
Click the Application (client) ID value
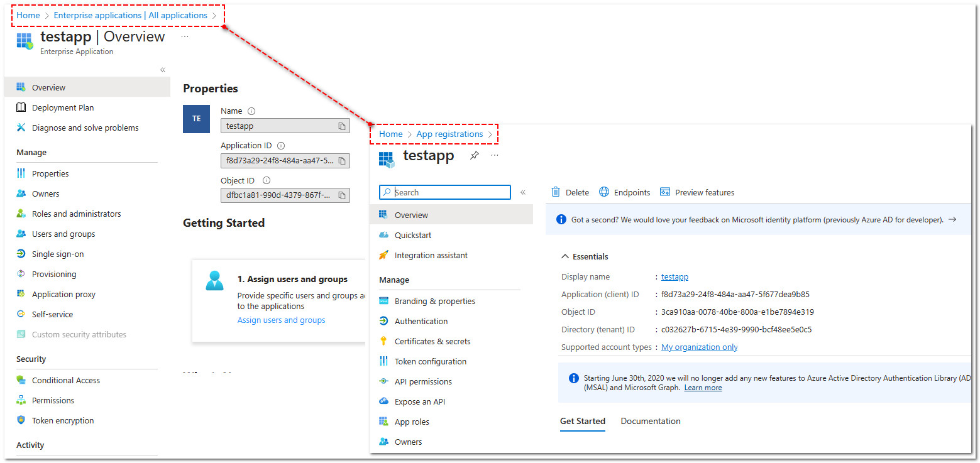(735, 294)
